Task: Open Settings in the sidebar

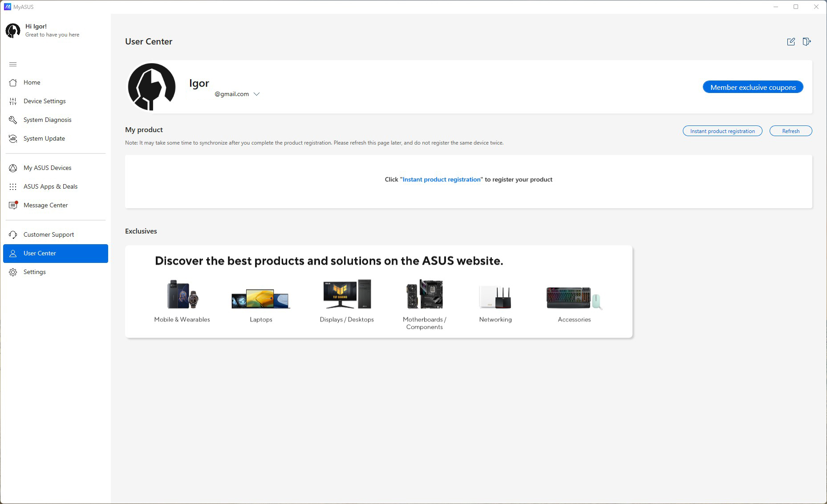Action: pyautogui.click(x=56, y=272)
